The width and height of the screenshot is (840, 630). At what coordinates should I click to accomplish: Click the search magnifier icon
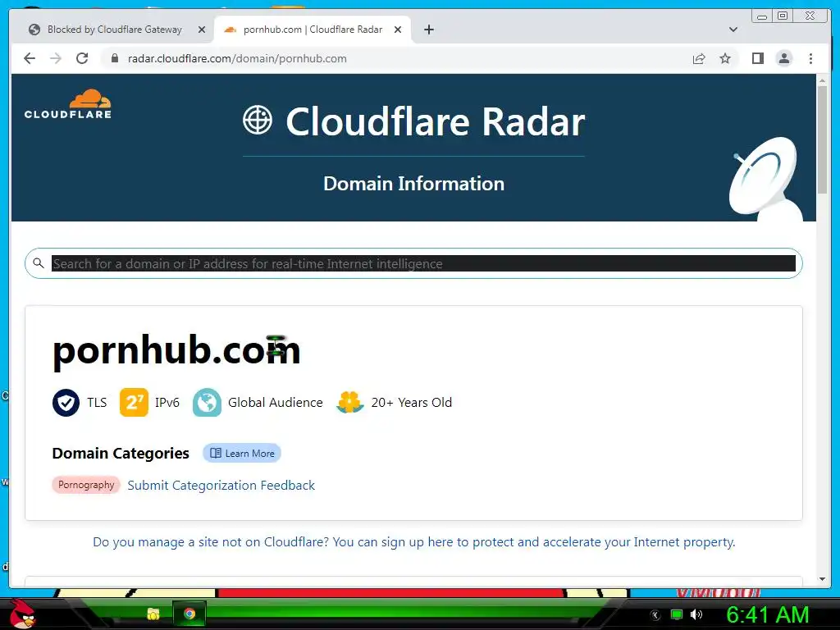[x=38, y=263]
